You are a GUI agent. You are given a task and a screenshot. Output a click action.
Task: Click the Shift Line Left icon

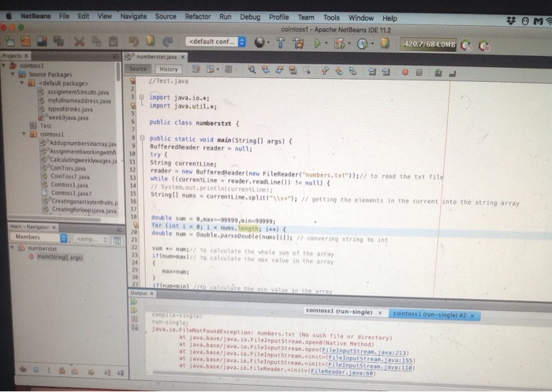pyautogui.click(x=371, y=72)
